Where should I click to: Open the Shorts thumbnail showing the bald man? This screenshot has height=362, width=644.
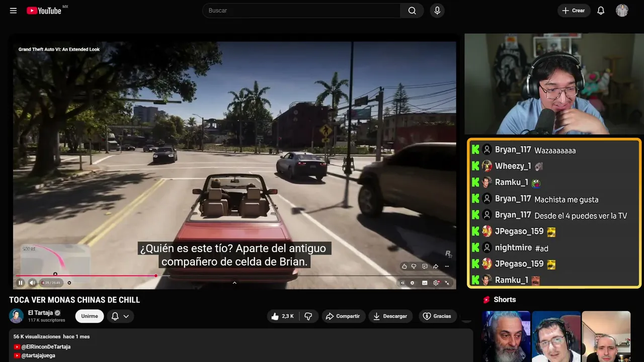click(x=606, y=336)
